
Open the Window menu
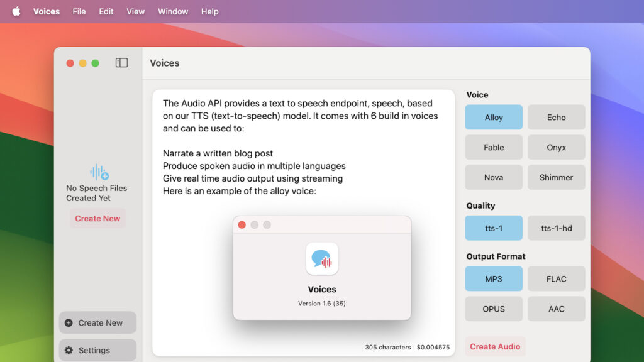[x=172, y=11]
